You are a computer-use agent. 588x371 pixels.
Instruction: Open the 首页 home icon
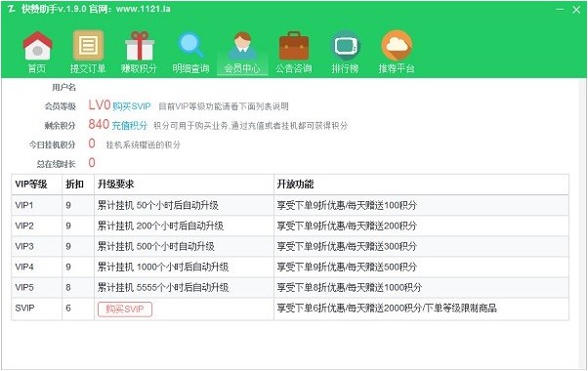(x=37, y=46)
